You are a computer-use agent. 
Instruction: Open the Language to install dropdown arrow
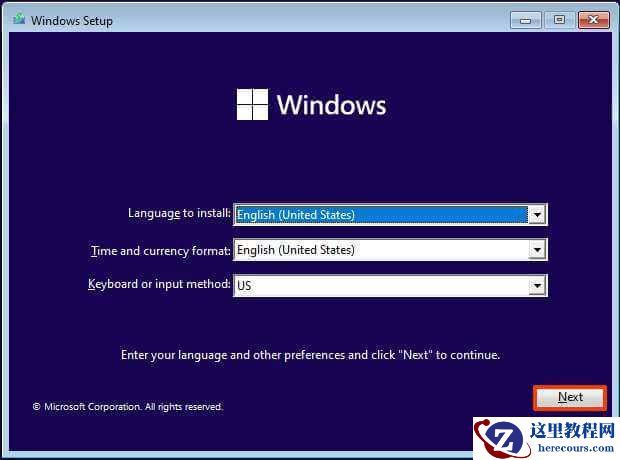coord(537,215)
